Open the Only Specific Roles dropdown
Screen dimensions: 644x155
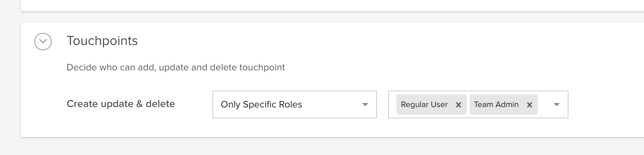[x=295, y=104]
